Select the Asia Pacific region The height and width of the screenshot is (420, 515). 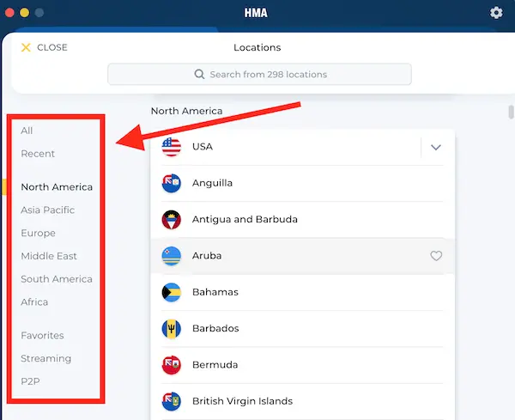click(47, 210)
